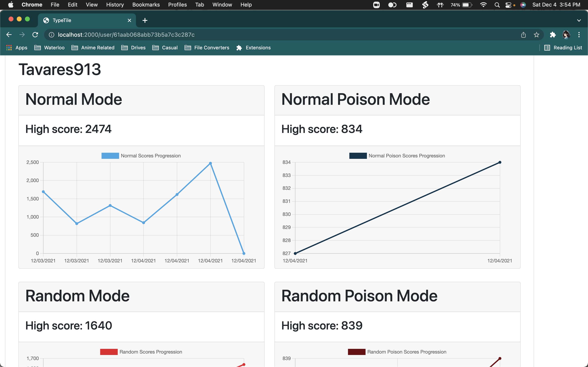Reload the current page

click(x=35, y=35)
